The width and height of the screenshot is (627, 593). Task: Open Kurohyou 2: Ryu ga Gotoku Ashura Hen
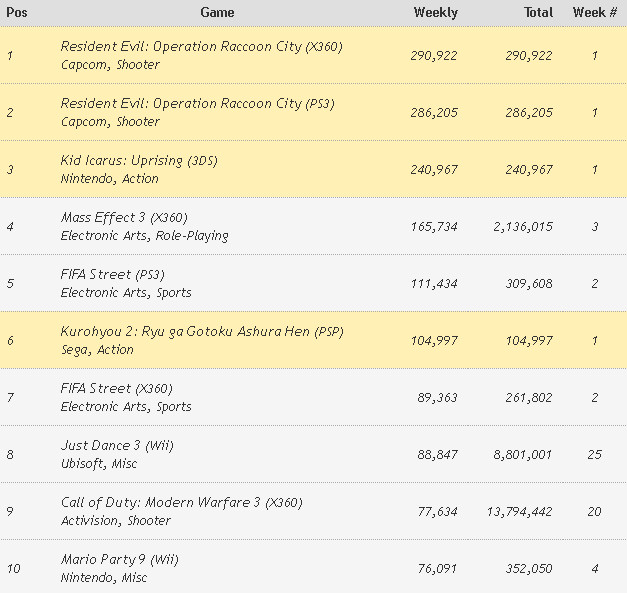coord(201,332)
